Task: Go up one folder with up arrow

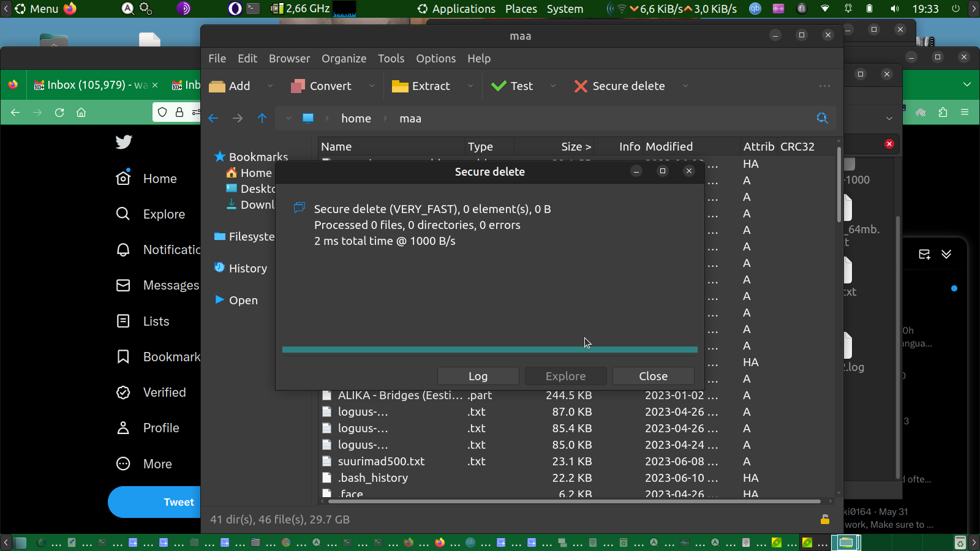Action: coord(262,118)
